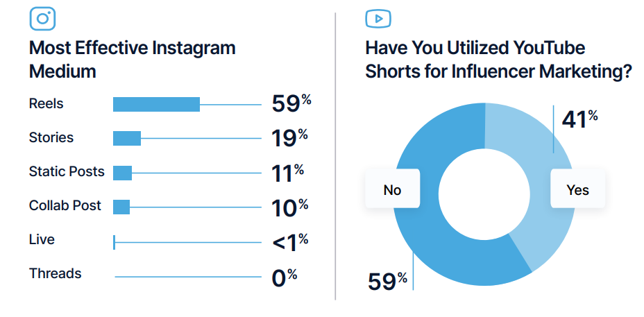Click the YouTube Shorts play icon
Viewport: 644px width, 317px height.
pos(378,19)
